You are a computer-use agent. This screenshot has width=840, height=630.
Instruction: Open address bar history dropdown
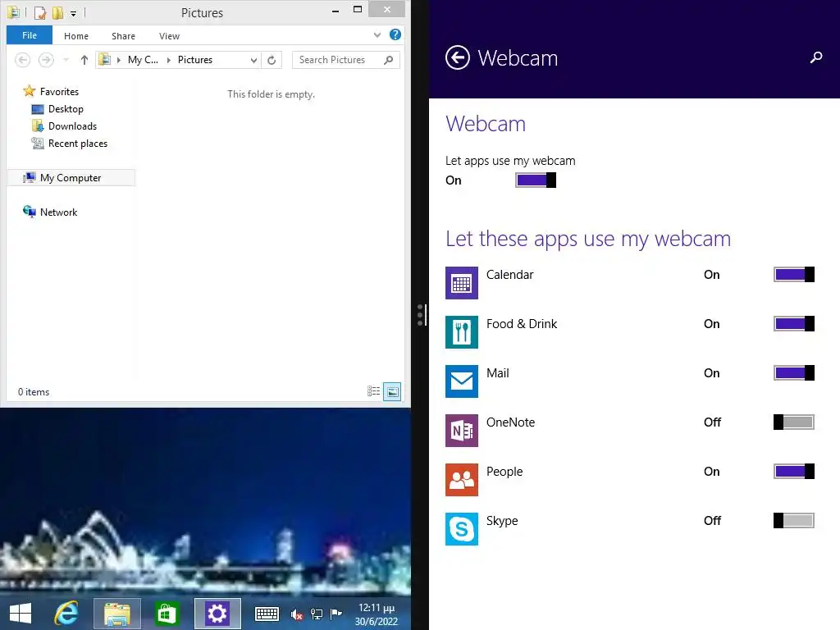(254, 60)
